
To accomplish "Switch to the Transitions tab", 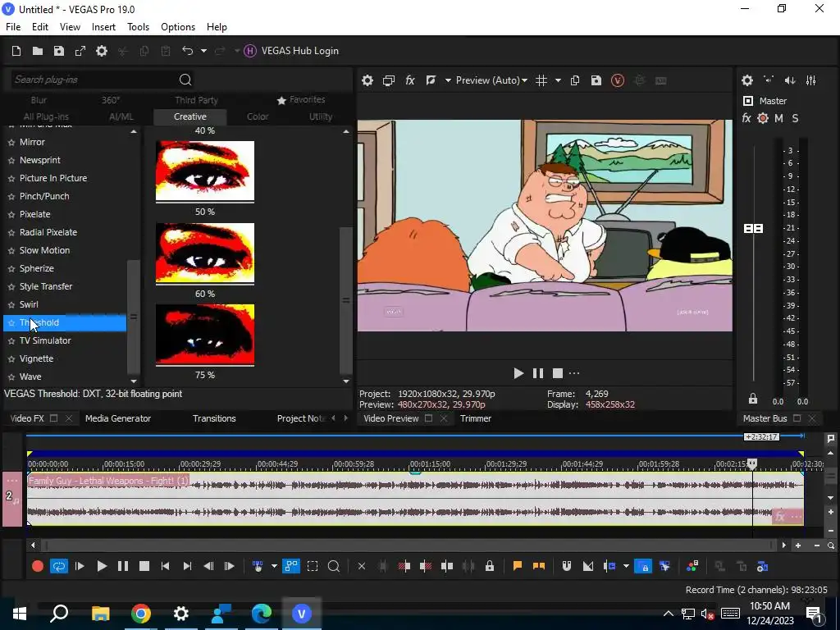I will tap(214, 418).
